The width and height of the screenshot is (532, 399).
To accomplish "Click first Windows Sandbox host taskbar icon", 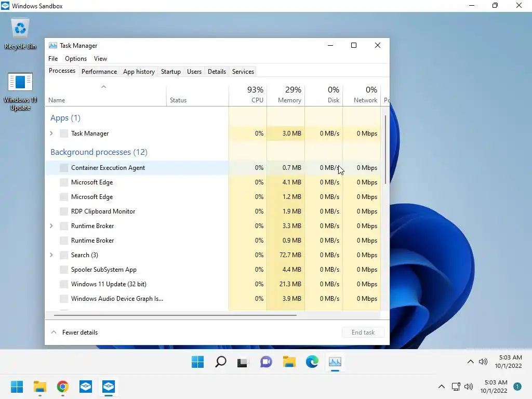I will [x=86, y=387].
